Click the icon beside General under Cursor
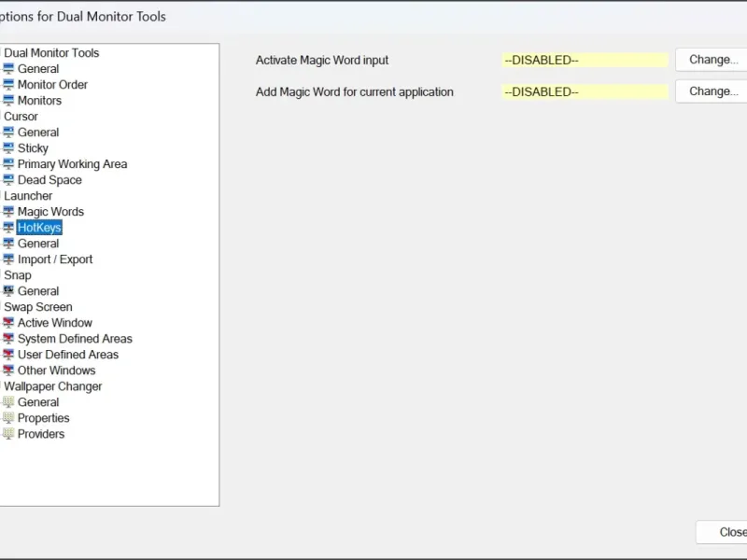This screenshot has width=747, height=560. pyautogui.click(x=8, y=132)
